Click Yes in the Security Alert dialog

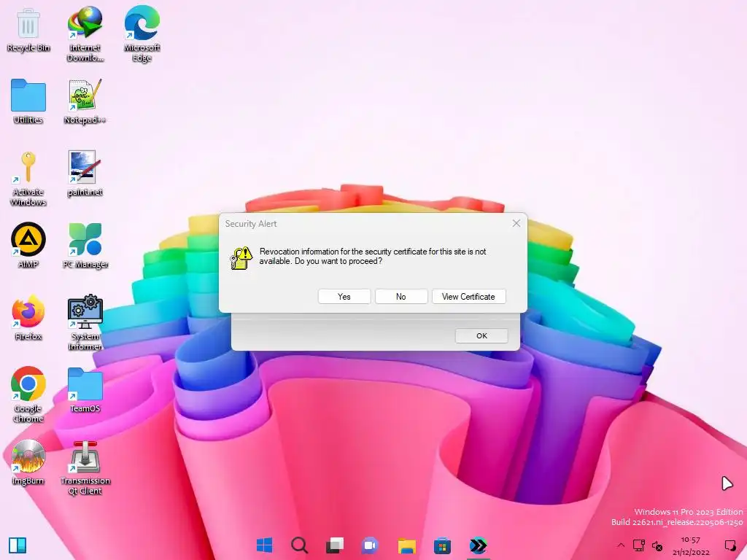click(344, 297)
